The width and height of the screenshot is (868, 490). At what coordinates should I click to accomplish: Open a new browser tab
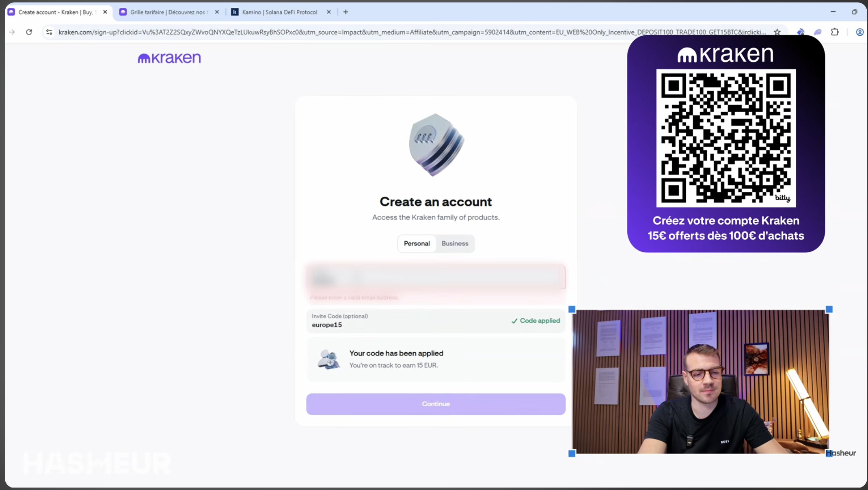(x=345, y=12)
